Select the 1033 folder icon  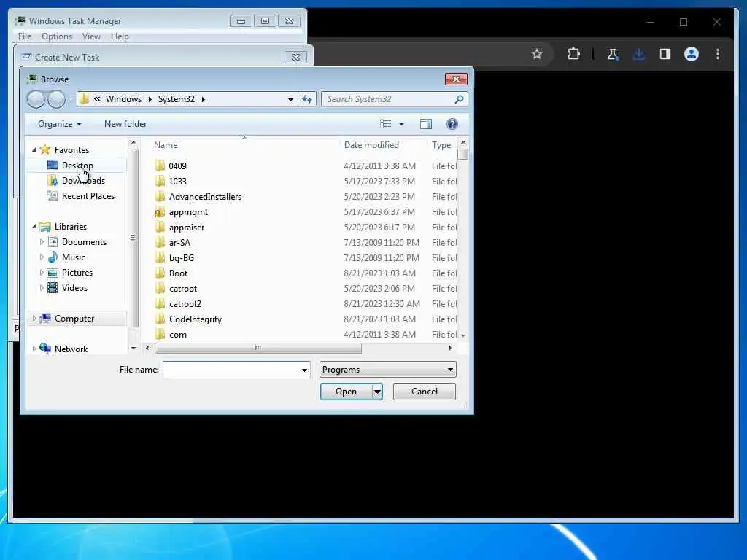tap(160, 181)
